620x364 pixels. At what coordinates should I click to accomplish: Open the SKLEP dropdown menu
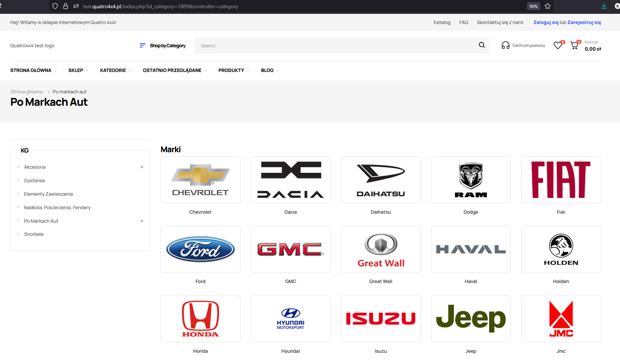[x=78, y=70]
